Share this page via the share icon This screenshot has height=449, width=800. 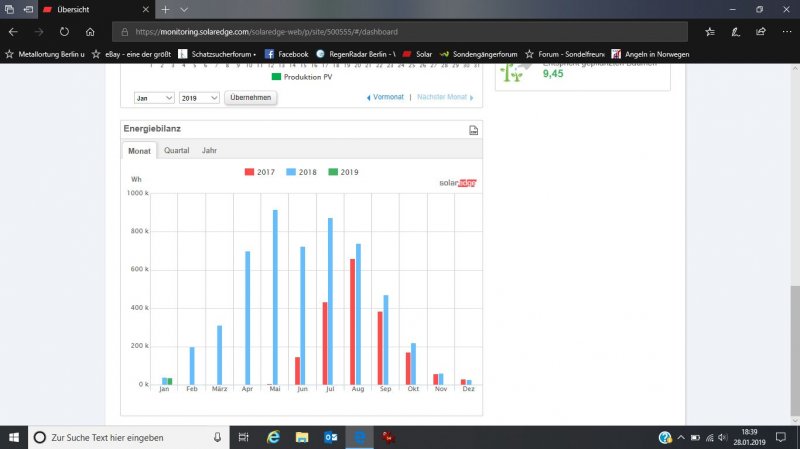[x=761, y=32]
